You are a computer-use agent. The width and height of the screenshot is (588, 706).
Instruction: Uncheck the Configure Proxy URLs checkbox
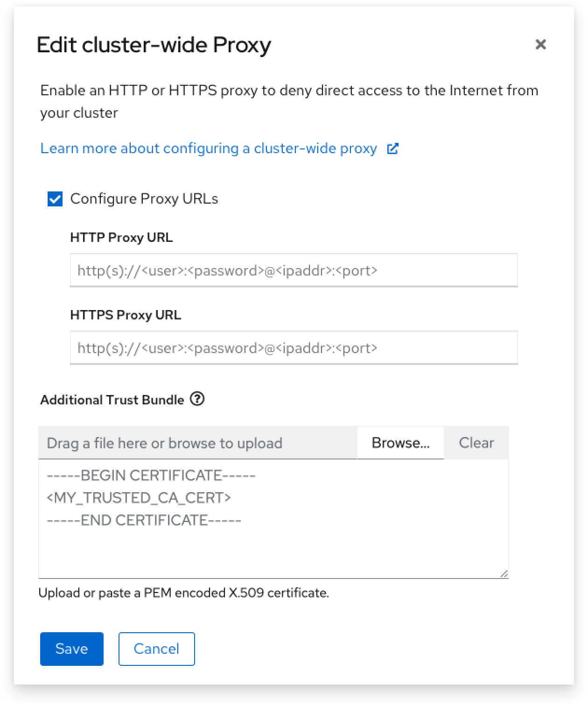(x=55, y=199)
